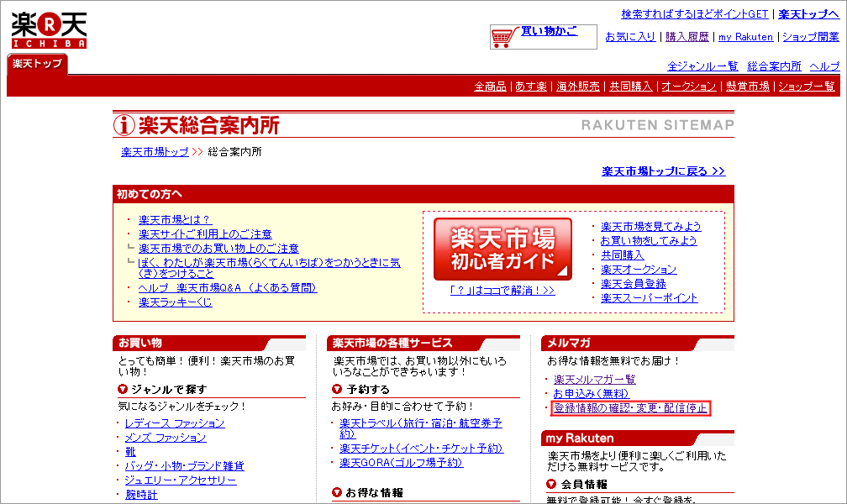The image size is (847, 504).
Task: Click 楽天市場トップに戻る >> link
Action: [x=663, y=171]
